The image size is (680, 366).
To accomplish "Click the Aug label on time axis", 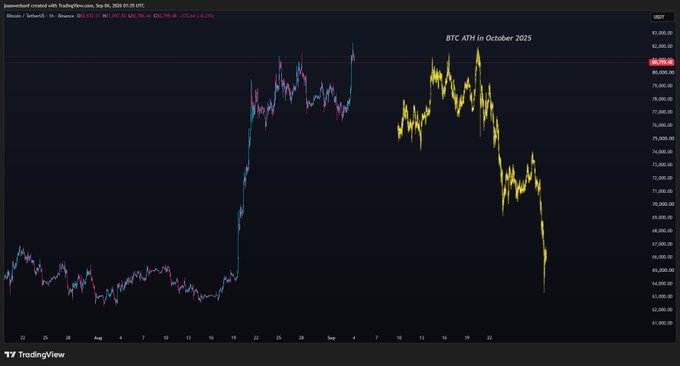I will [x=98, y=338].
